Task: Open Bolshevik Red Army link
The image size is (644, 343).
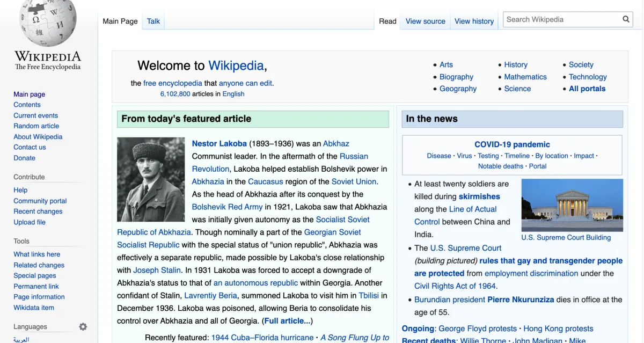Action: click(x=228, y=207)
